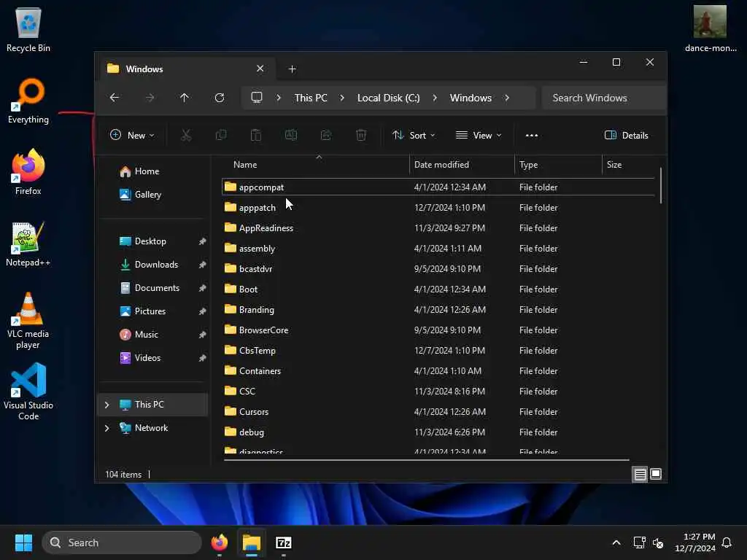This screenshot has height=560, width=747.
Task: Go up one folder level
Action: pos(185,98)
